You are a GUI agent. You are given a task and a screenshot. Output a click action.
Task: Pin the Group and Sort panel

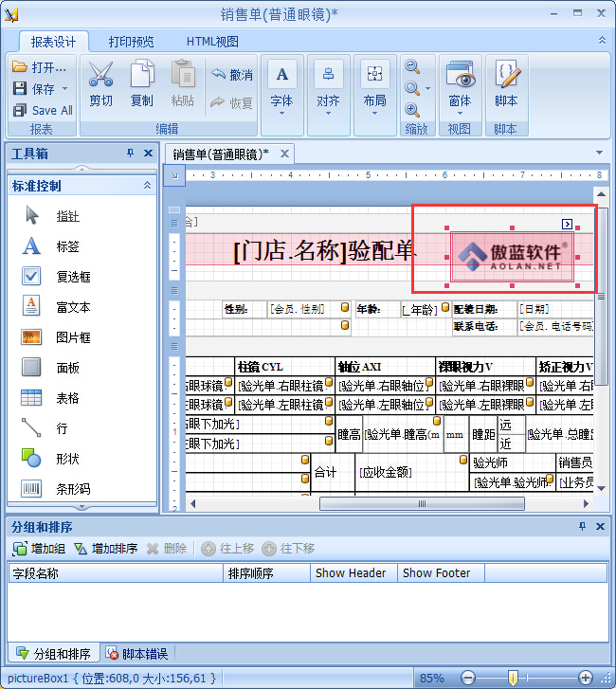click(582, 526)
